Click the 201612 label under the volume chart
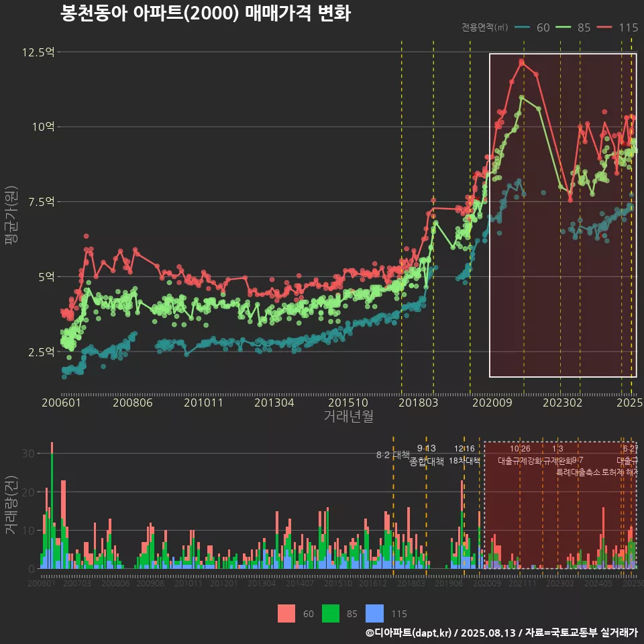 click(x=373, y=583)
